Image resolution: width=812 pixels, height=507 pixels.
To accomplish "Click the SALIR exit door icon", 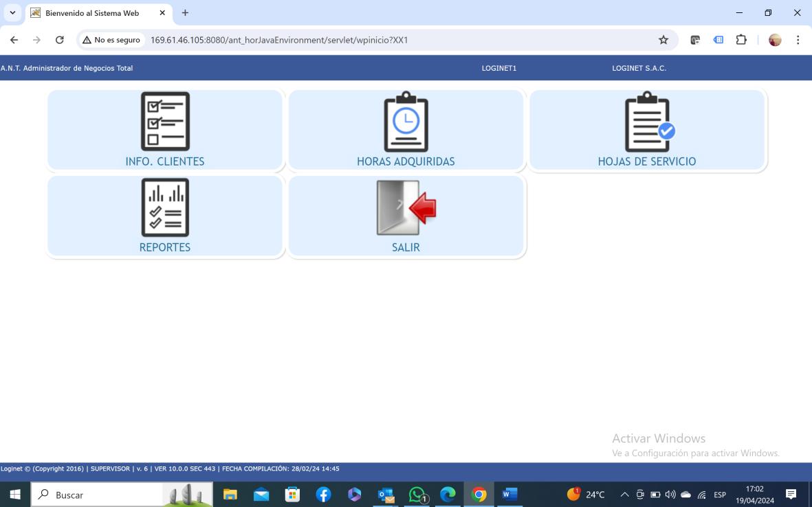I will pyautogui.click(x=406, y=208).
